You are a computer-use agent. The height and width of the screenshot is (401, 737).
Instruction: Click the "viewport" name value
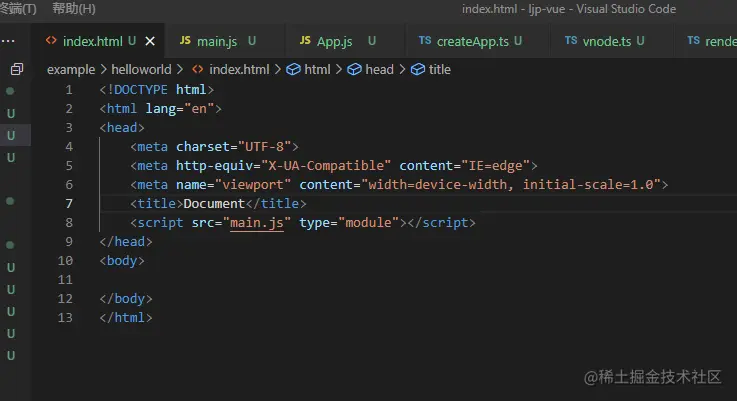[x=253, y=185]
